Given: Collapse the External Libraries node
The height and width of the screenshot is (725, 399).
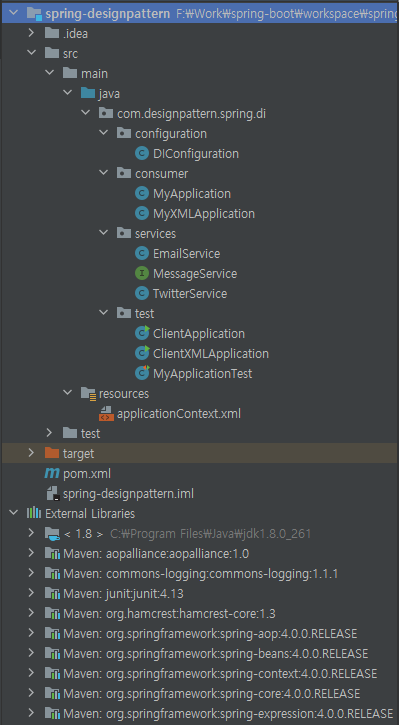Looking at the screenshot, I should click(x=13, y=513).
